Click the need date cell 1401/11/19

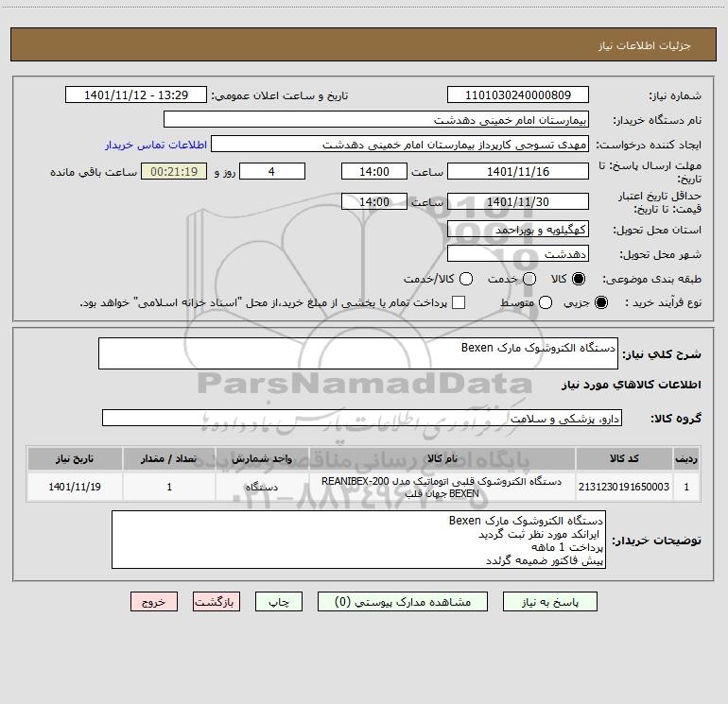tap(75, 487)
